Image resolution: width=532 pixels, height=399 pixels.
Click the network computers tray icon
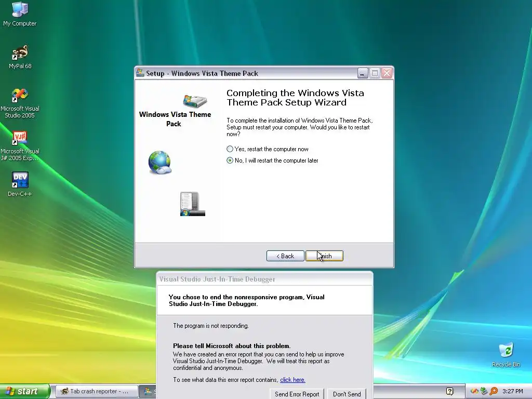pyautogui.click(x=484, y=391)
